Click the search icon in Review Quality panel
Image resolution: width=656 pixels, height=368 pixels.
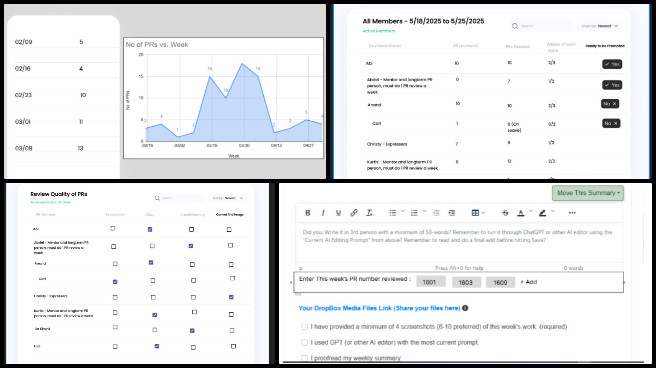coord(157,198)
